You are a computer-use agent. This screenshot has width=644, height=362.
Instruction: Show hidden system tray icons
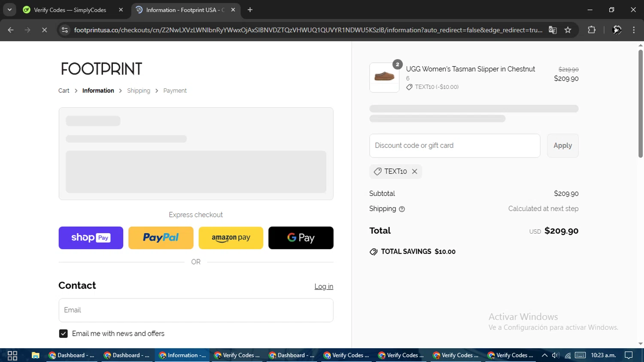pos(544,356)
